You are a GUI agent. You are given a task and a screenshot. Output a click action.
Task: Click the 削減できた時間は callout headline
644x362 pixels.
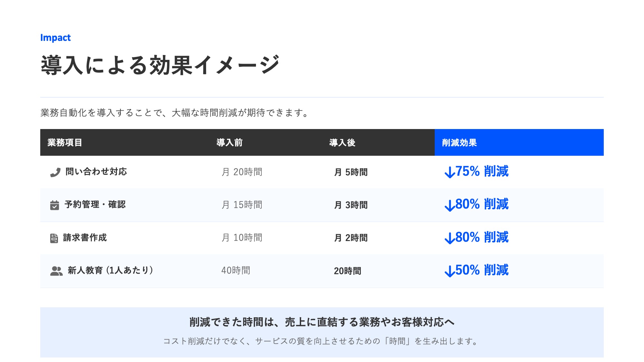coord(322,322)
